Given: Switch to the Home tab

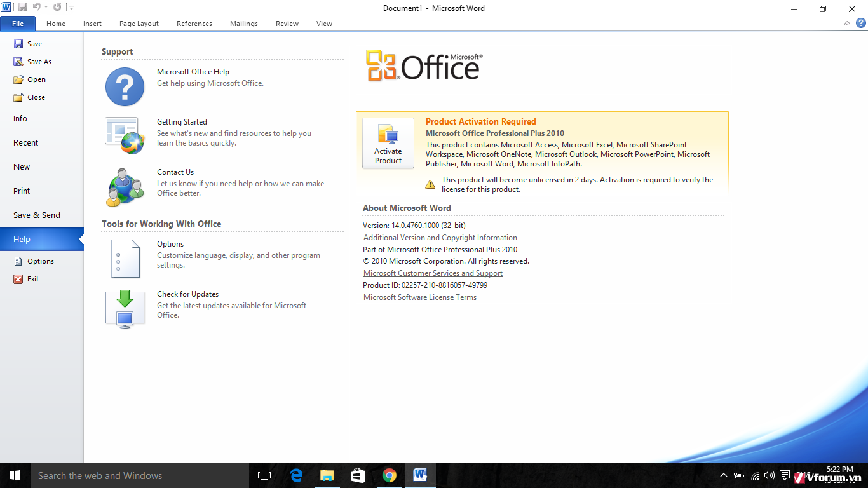Looking at the screenshot, I should click(56, 24).
